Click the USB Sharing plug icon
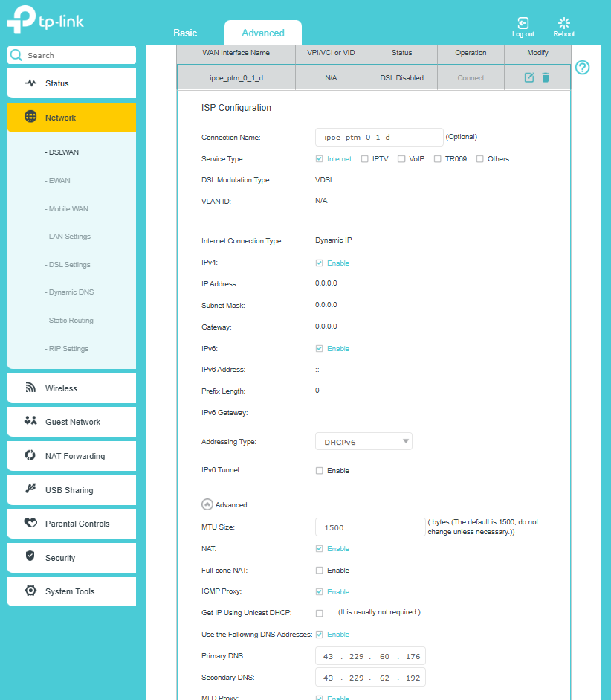This screenshot has width=611, height=700. (30, 489)
